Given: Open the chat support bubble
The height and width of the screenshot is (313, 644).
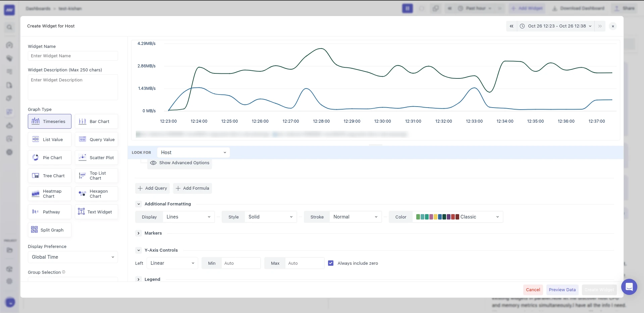Looking at the screenshot, I should [x=629, y=287].
